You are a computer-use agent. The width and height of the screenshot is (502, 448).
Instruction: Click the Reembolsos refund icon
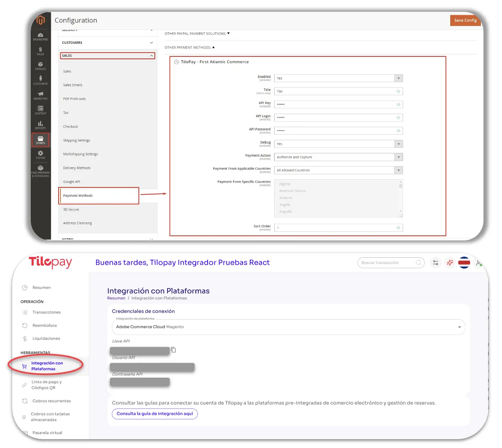click(x=25, y=325)
